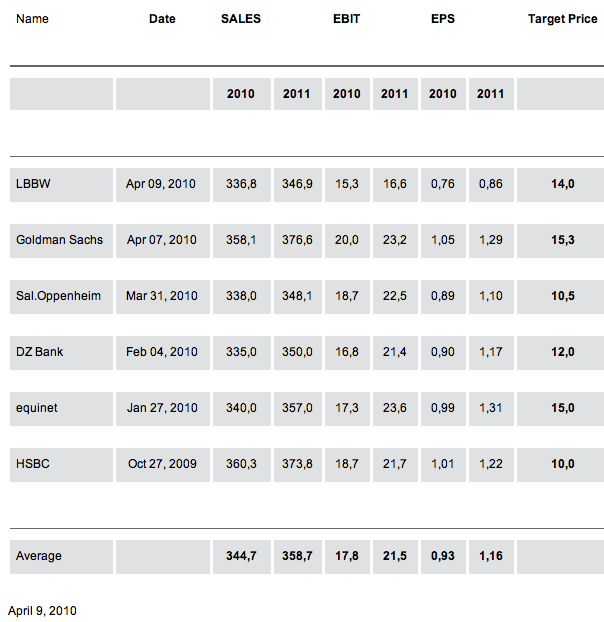This screenshot has width=604, height=622.
Task: Select the EBIT column header
Action: pyautogui.click(x=347, y=19)
